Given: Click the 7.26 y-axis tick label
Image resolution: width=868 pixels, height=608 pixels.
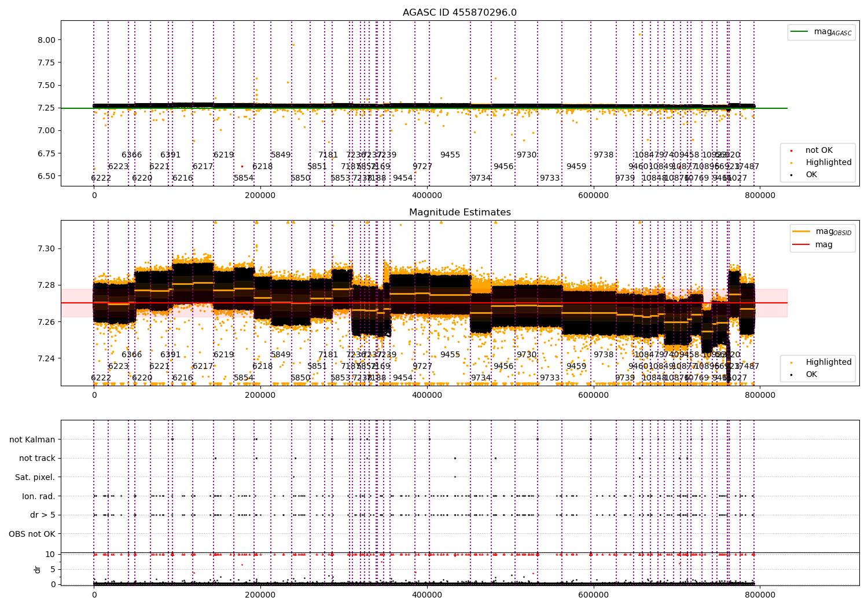Looking at the screenshot, I should pyautogui.click(x=46, y=322).
